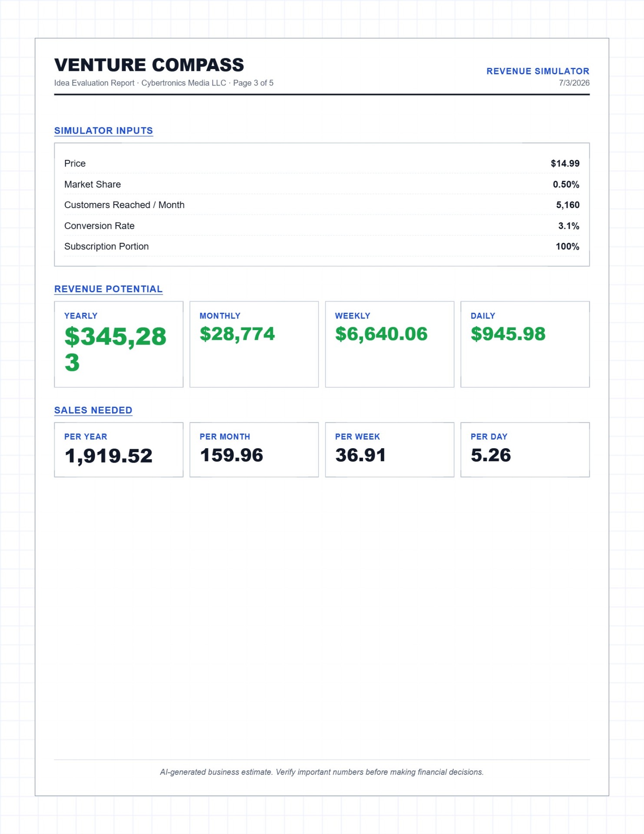Select the 5.26 sales per day figure
Image resolution: width=644 pixels, height=834 pixels.
coord(491,455)
